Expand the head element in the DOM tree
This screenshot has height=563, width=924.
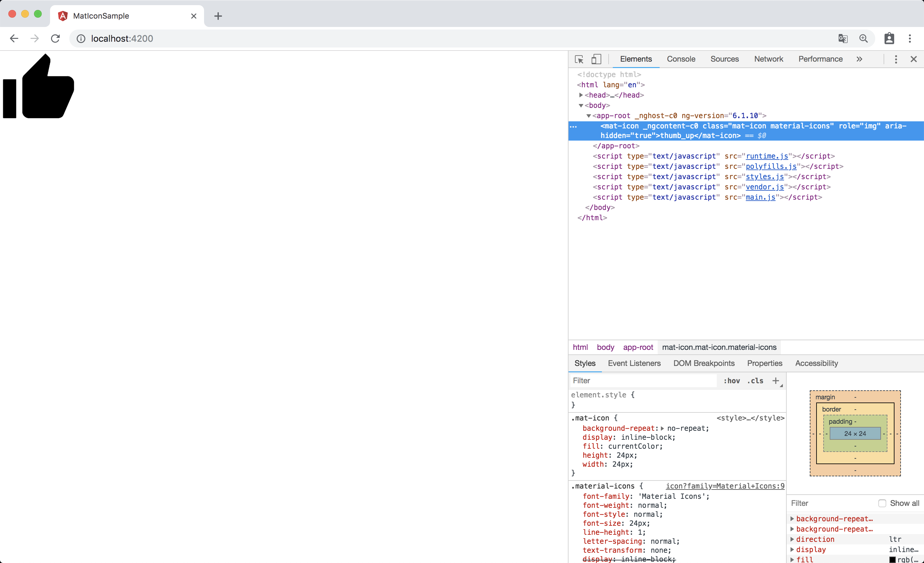(x=581, y=95)
